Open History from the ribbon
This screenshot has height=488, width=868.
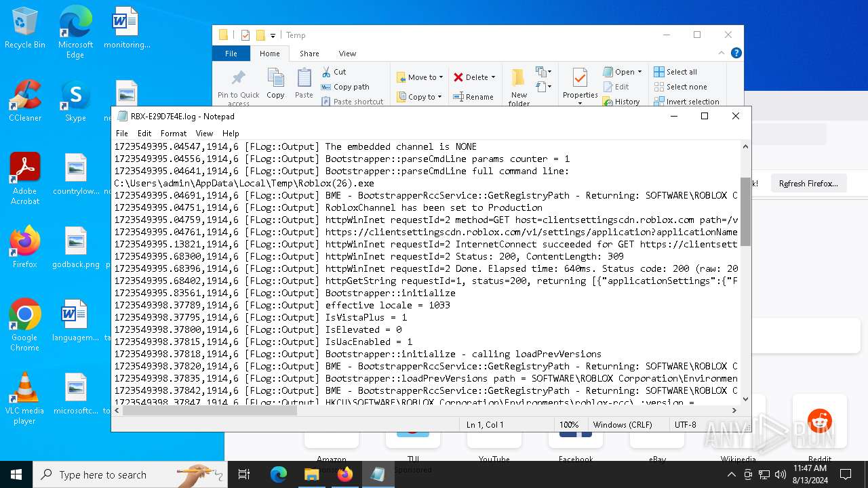pyautogui.click(x=621, y=102)
